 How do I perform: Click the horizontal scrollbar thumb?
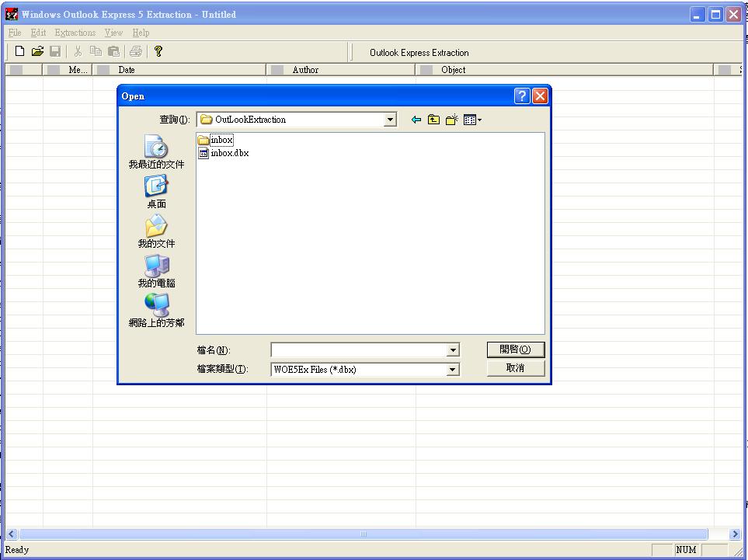[364, 534]
